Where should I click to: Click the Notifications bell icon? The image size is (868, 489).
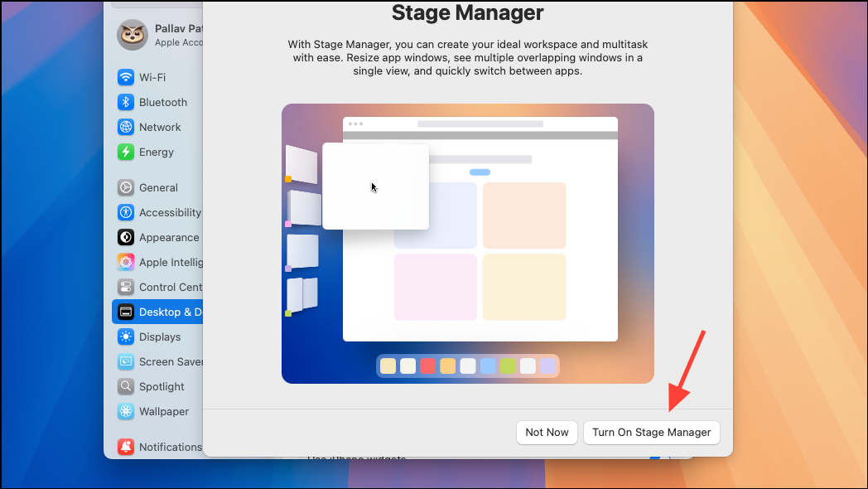[x=126, y=447]
